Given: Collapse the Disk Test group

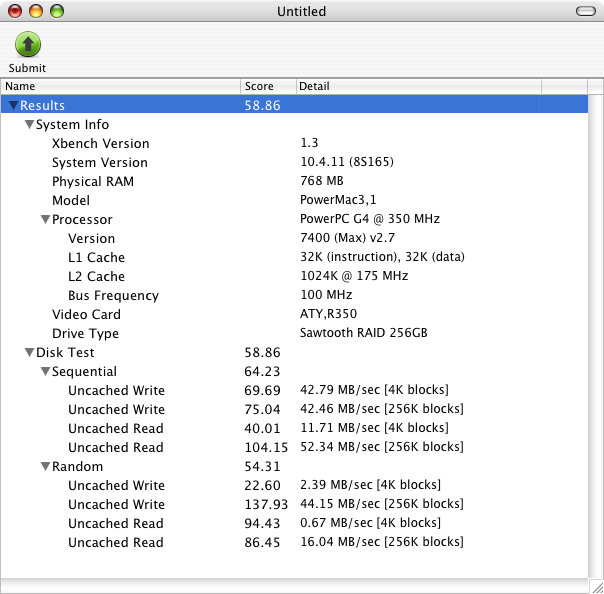Looking at the screenshot, I should [29, 352].
